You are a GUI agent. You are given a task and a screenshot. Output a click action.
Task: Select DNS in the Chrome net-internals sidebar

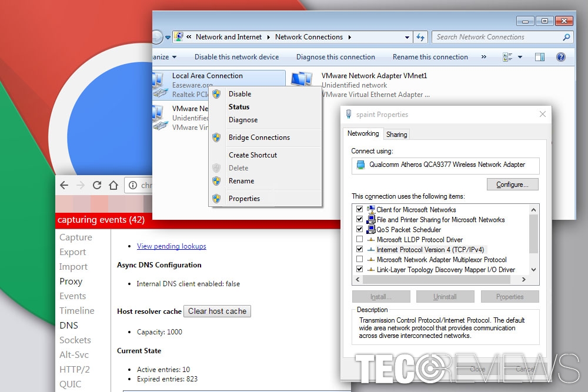pyautogui.click(x=69, y=325)
